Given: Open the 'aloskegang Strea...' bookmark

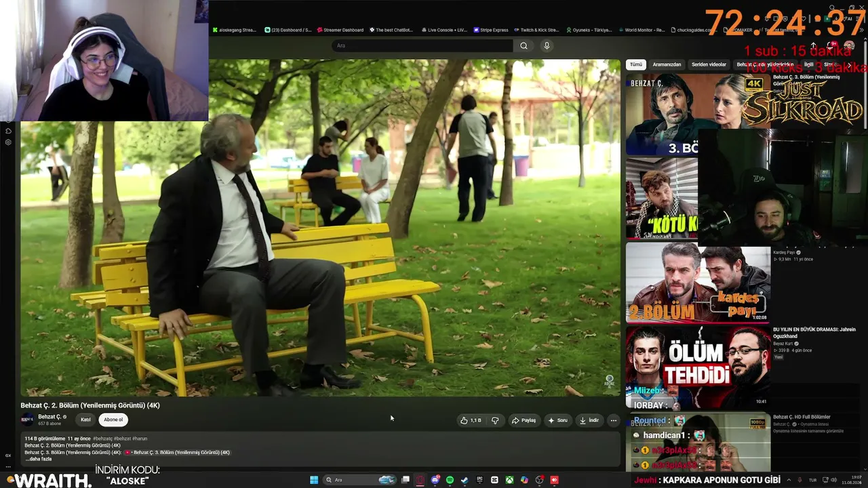Looking at the screenshot, I should 235,30.
